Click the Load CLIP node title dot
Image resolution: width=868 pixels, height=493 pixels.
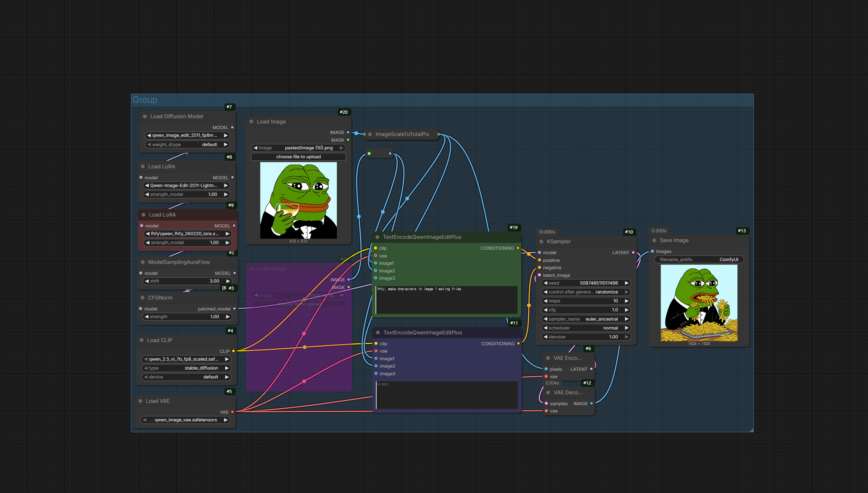point(141,340)
